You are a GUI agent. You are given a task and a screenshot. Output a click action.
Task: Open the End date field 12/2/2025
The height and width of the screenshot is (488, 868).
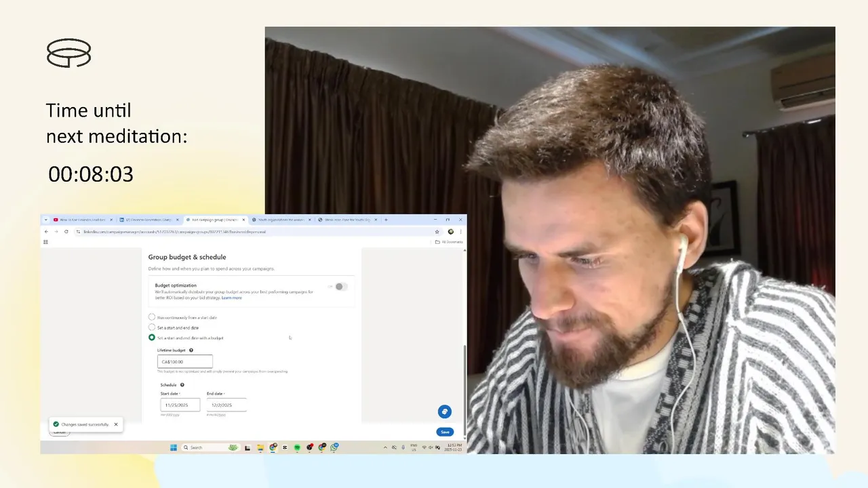pyautogui.click(x=226, y=405)
